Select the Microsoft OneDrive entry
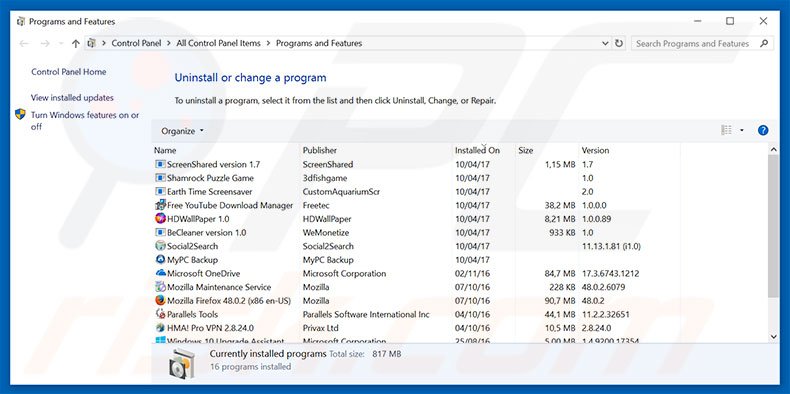 pyautogui.click(x=204, y=273)
